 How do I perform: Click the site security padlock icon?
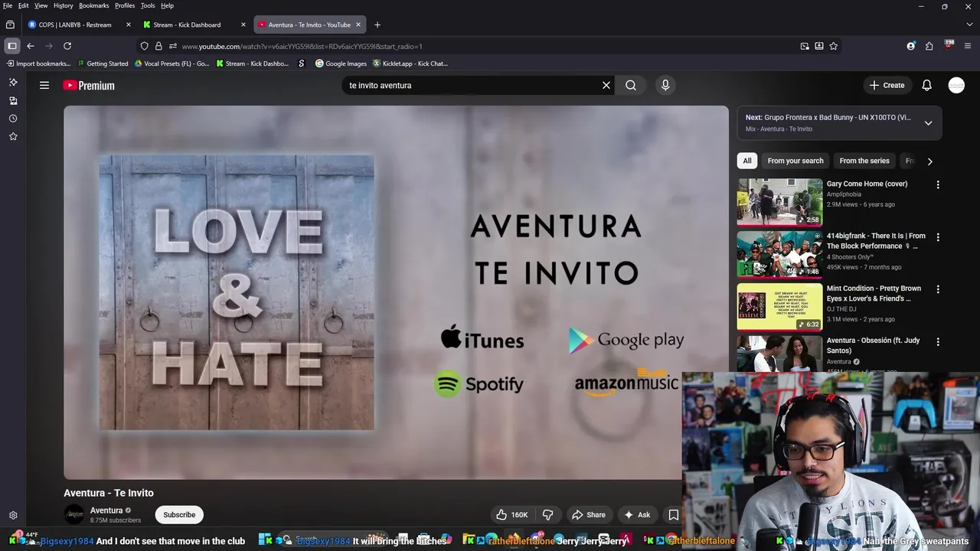158,46
